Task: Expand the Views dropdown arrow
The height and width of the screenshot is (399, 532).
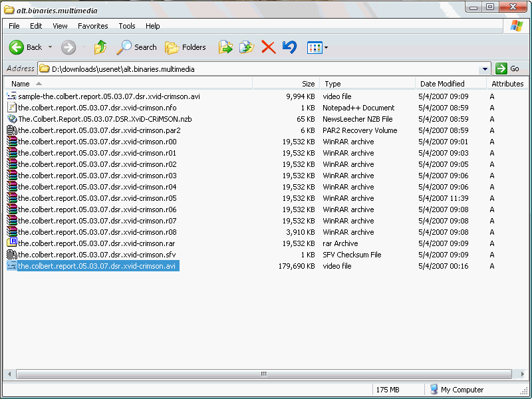Action: tap(326, 47)
